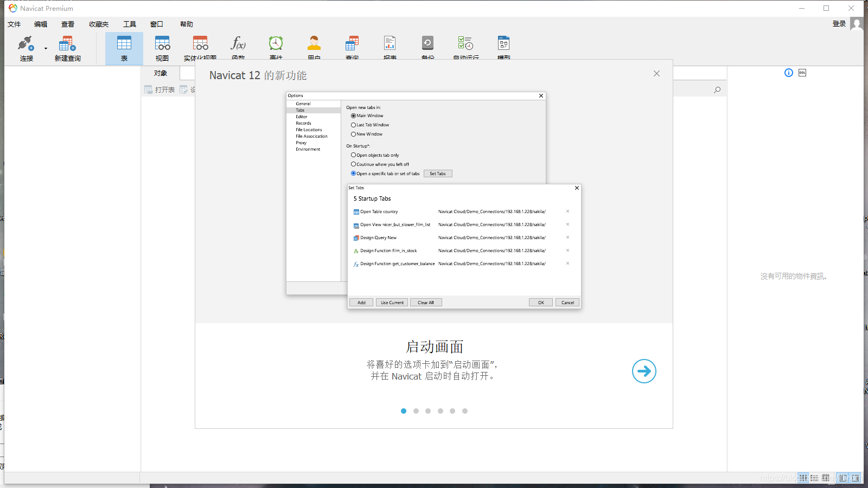
Task: Click the 启动画面 heading text
Action: (435, 346)
